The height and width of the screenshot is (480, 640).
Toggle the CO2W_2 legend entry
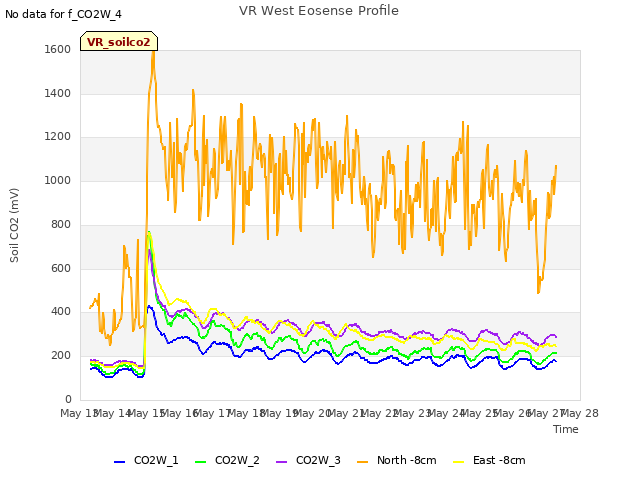pyautogui.click(x=227, y=460)
